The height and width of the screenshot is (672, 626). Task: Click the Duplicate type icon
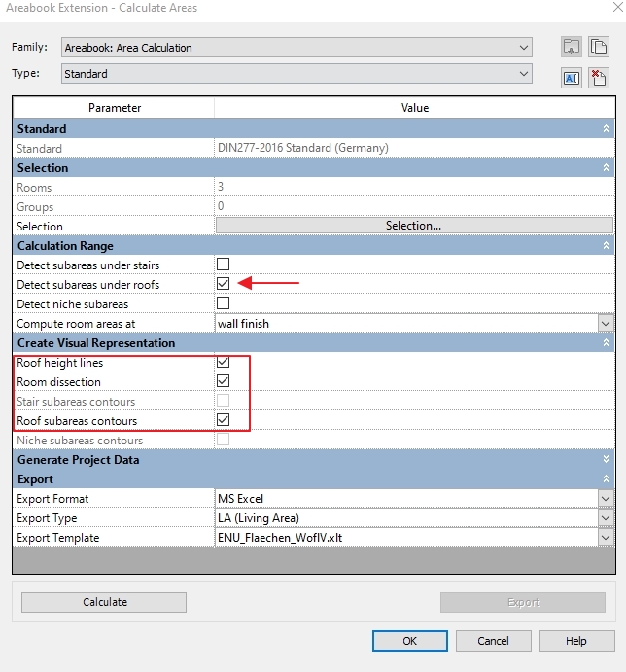[599, 47]
